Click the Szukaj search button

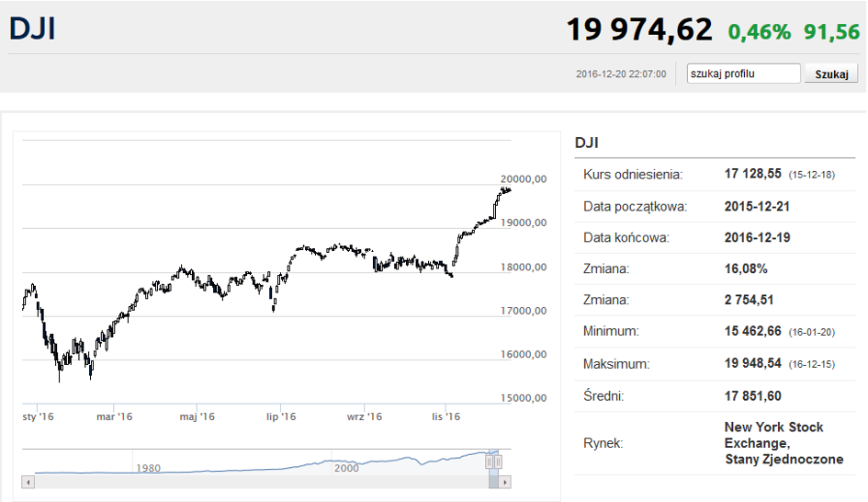click(831, 74)
